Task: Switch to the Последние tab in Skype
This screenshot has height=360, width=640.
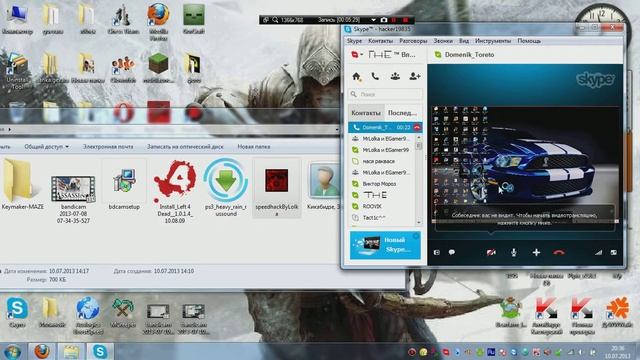Action: [402, 113]
